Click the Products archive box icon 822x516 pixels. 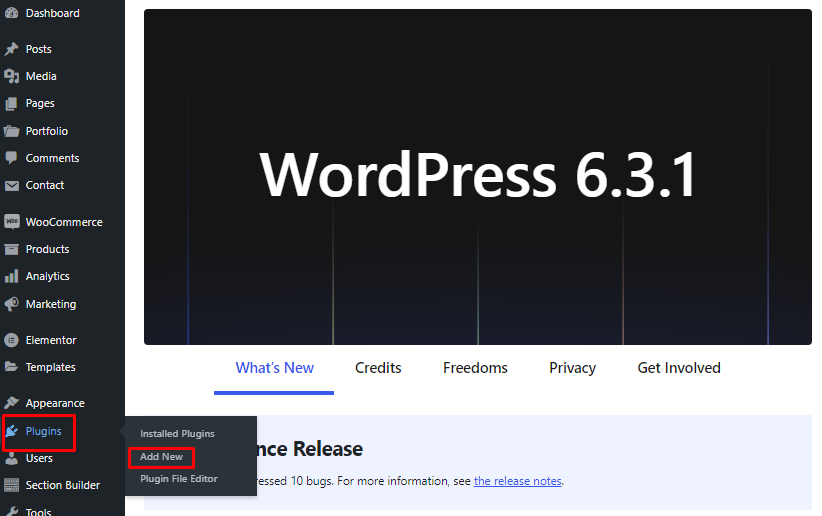pyautogui.click(x=12, y=249)
